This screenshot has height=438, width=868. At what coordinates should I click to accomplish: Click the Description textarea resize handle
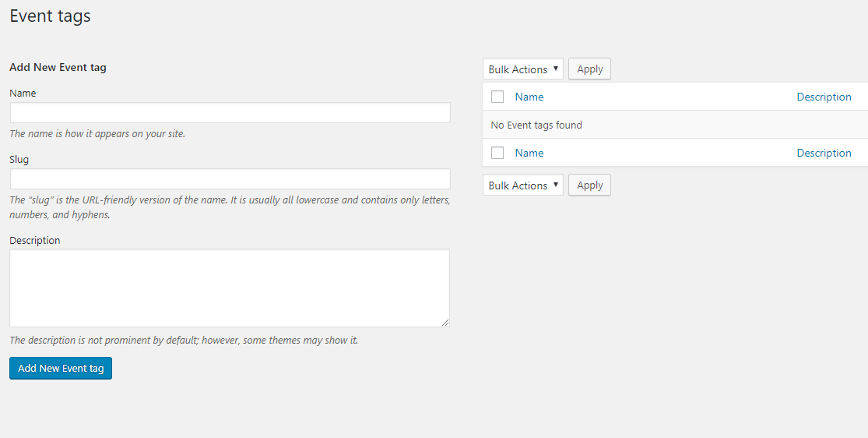pos(445,323)
